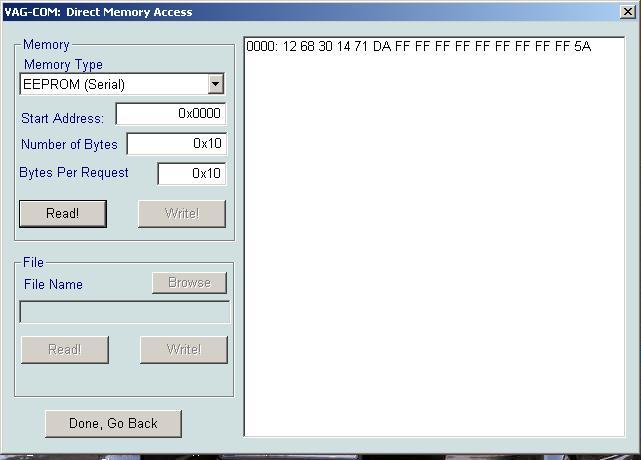Click the Bytes Per Request input field
The height and width of the screenshot is (460, 641).
point(192,173)
